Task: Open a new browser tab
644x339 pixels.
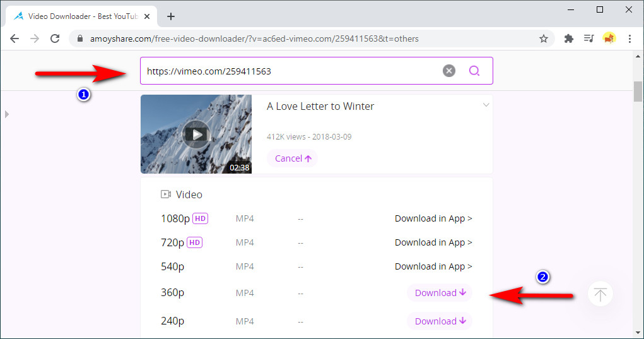Action: click(x=171, y=16)
